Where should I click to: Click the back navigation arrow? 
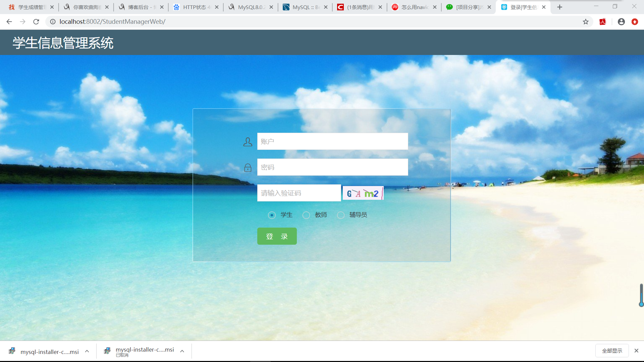click(9, 22)
